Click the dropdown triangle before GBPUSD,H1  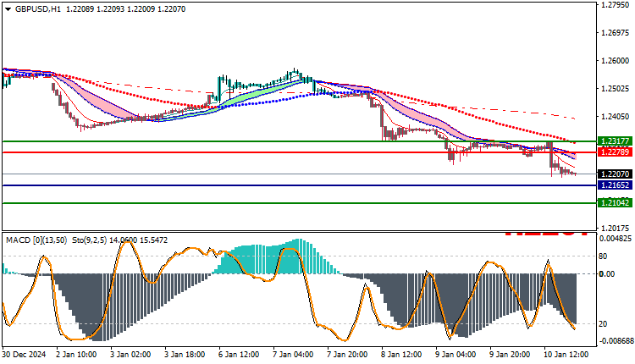(8, 9)
